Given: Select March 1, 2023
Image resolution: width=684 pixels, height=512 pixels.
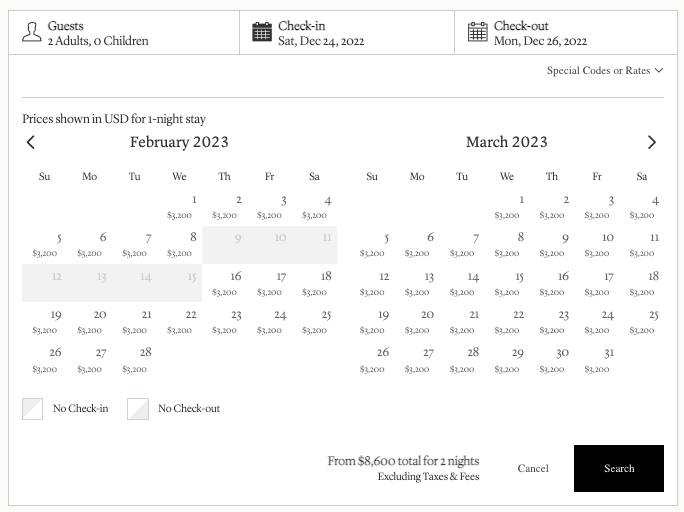Looking at the screenshot, I should [509, 206].
